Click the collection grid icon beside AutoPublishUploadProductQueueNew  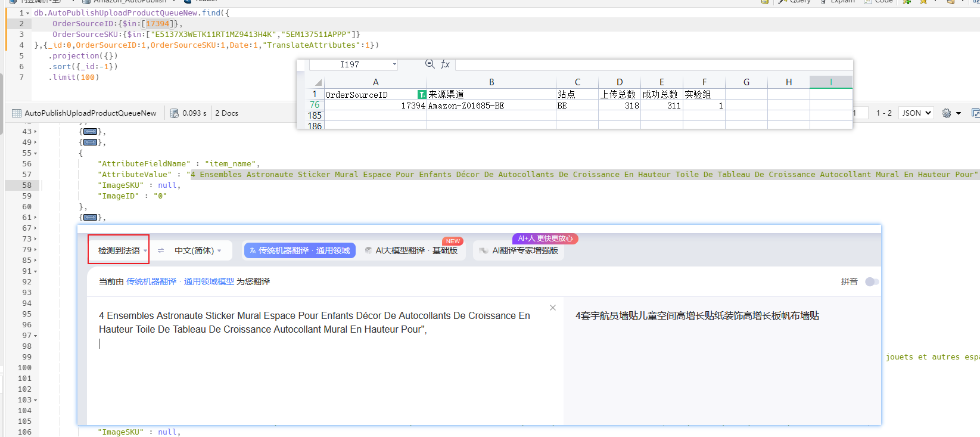(17, 113)
